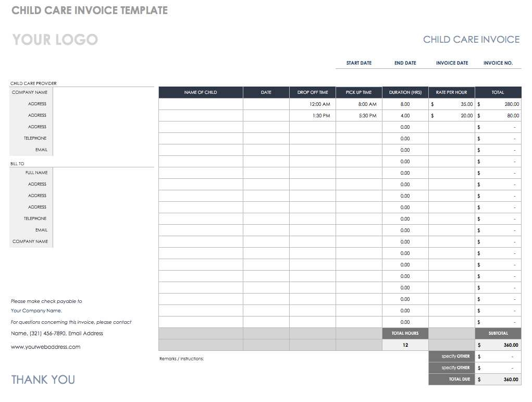The width and height of the screenshot is (532, 402).
Task: Click the PICK UP TIME column header
Action: coord(358,92)
